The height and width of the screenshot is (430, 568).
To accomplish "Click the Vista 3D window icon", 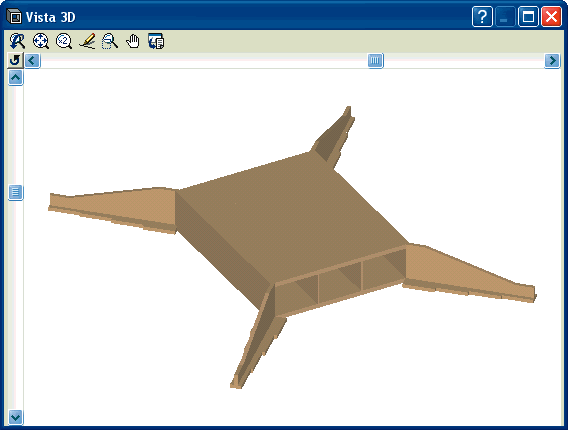I will 14,17.
